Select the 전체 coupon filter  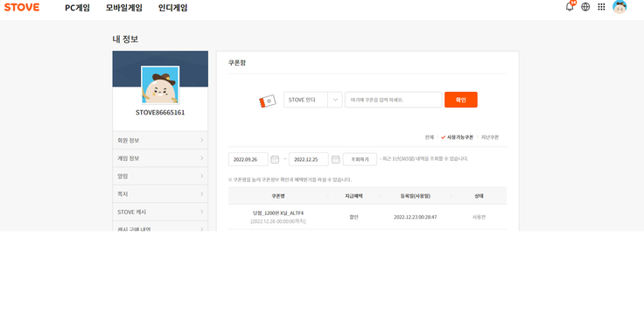(x=430, y=137)
